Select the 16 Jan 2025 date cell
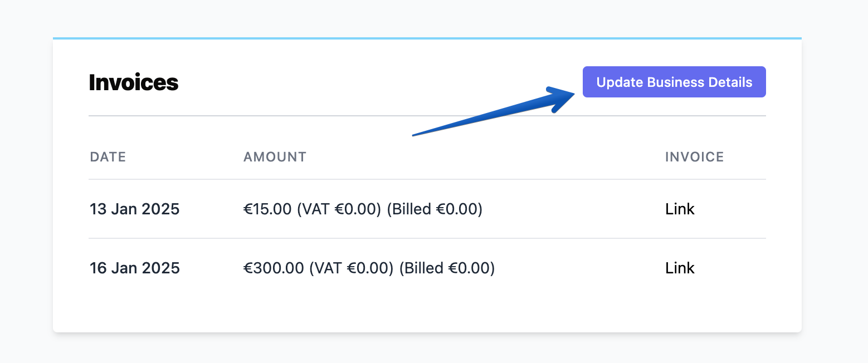Viewport: 868px width, 363px height. (135, 268)
